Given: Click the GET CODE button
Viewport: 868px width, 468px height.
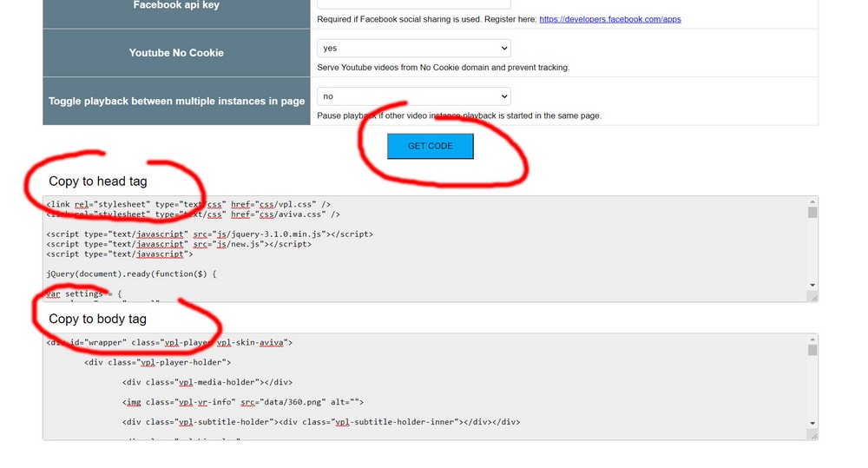Looking at the screenshot, I should coord(430,146).
